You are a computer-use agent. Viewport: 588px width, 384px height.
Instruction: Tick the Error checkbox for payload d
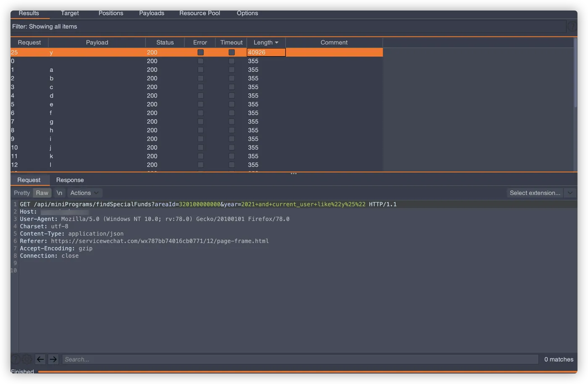tap(200, 96)
